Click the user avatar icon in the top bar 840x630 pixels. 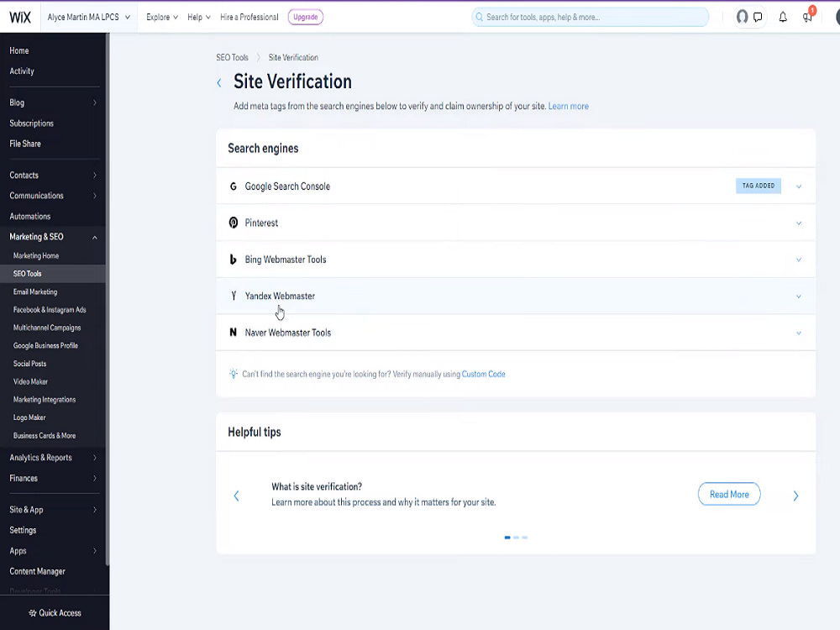(742, 17)
